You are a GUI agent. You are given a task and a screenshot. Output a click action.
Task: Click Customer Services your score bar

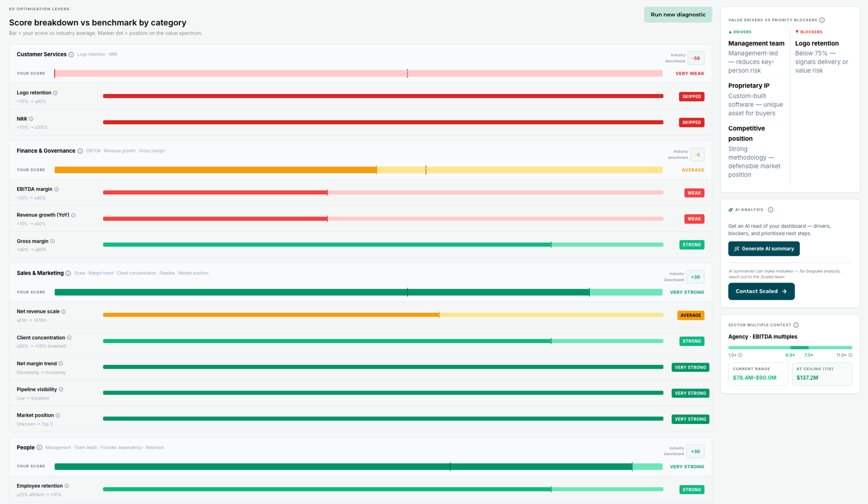point(359,74)
